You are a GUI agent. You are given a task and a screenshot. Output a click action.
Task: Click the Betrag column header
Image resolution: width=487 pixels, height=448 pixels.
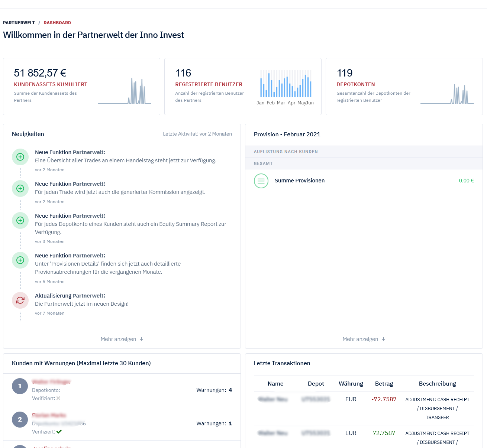(x=384, y=384)
